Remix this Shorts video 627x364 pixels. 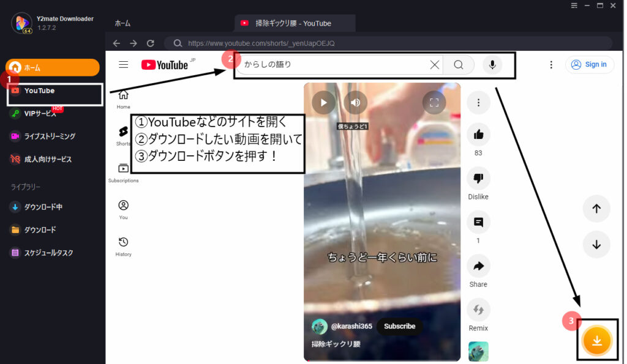tap(478, 310)
